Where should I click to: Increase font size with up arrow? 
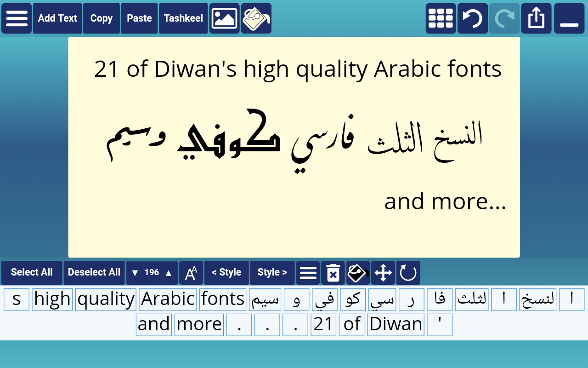tap(169, 273)
